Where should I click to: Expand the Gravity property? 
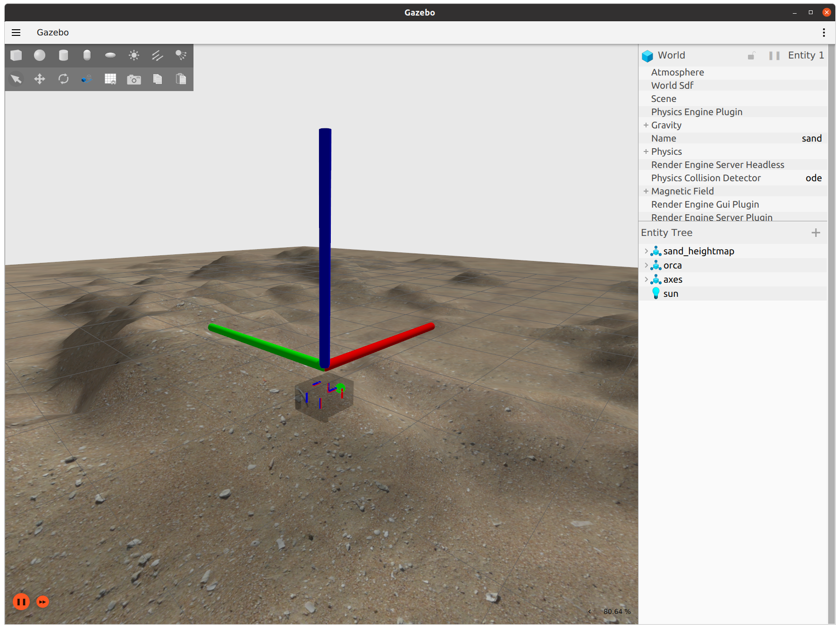coord(646,125)
